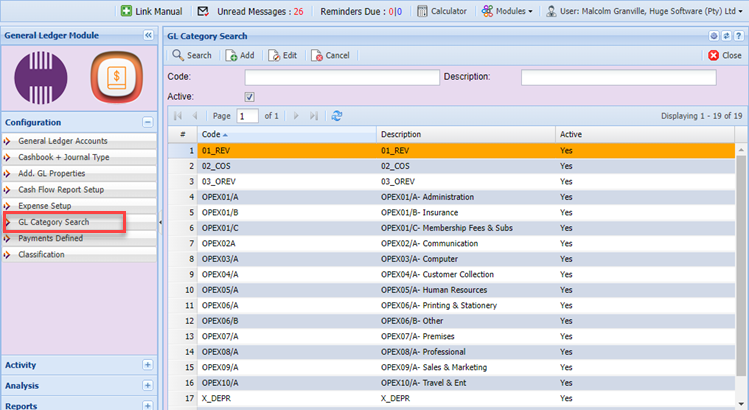The width and height of the screenshot is (749, 410).
Task: Open the Link Manual
Action: click(x=151, y=11)
